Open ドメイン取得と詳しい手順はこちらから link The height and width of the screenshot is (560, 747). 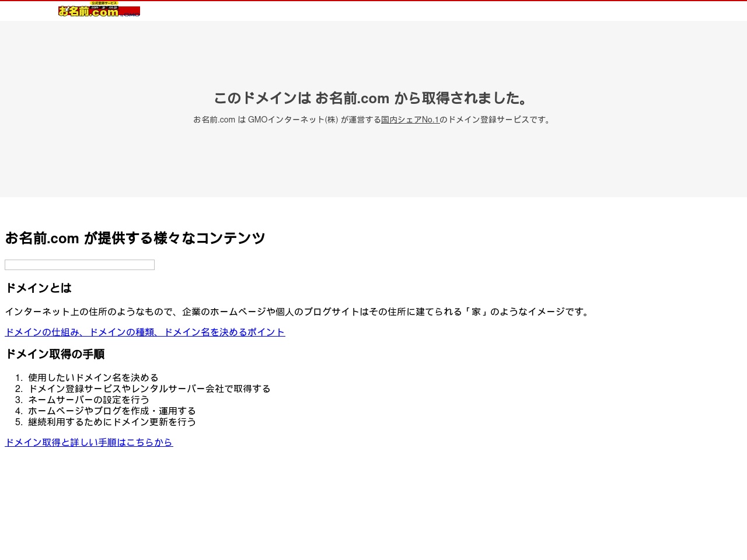89,442
